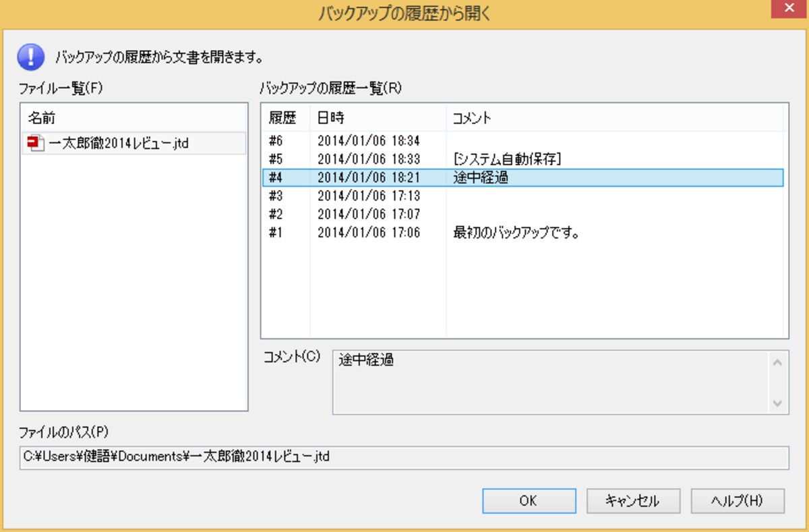Click date 2014/01/06 18:34
The image size is (809, 532).
pyautogui.click(x=369, y=141)
